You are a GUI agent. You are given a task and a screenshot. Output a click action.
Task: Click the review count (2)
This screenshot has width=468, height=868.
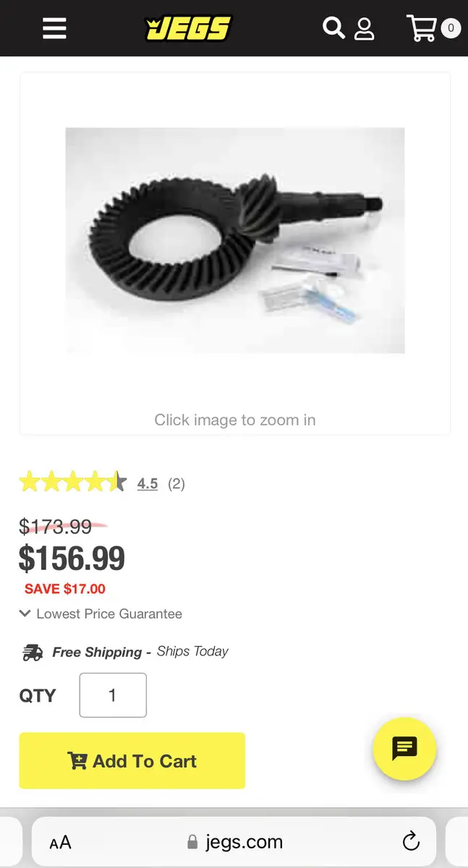pyautogui.click(x=176, y=484)
